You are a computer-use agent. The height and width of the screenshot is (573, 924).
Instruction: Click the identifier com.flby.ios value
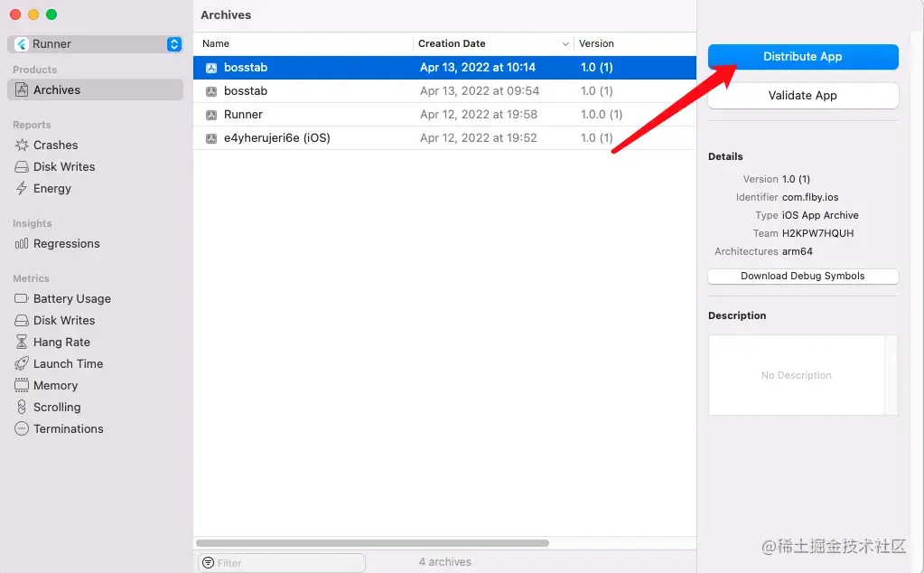[x=809, y=197]
